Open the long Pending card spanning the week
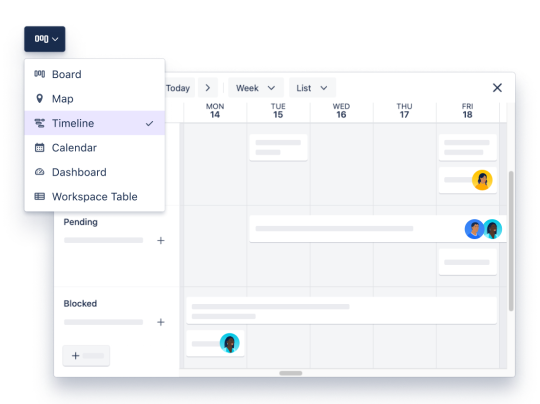This screenshot has width=540, height=404. pyautogui.click(x=378, y=229)
